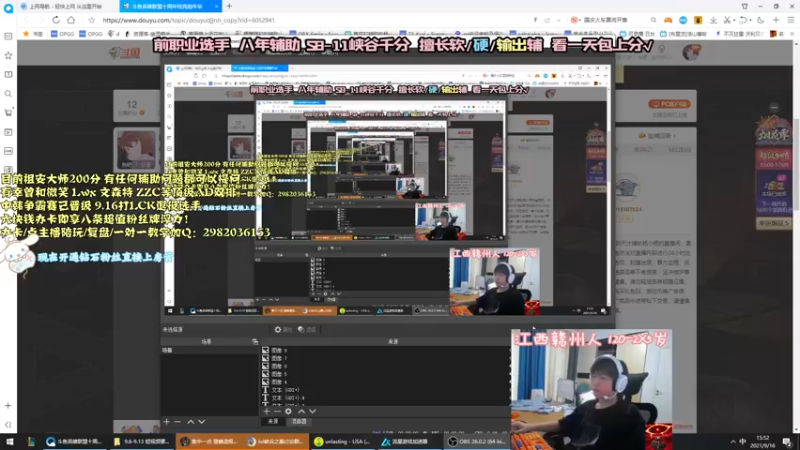Bookmark this page with the star icon

click(x=91, y=20)
